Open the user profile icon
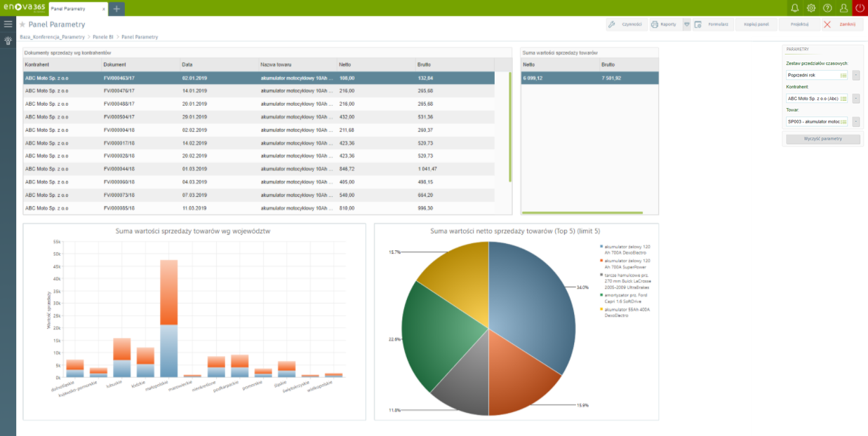868x436 pixels. point(843,8)
